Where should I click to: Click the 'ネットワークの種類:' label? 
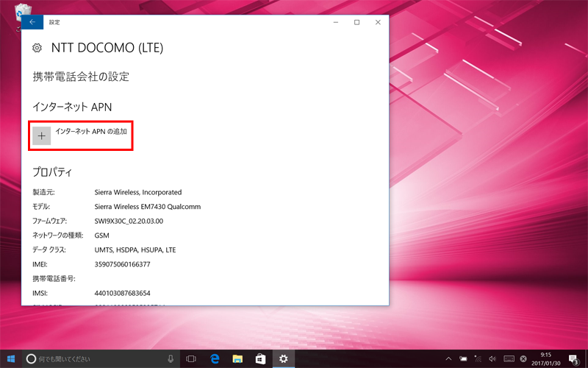click(x=58, y=236)
